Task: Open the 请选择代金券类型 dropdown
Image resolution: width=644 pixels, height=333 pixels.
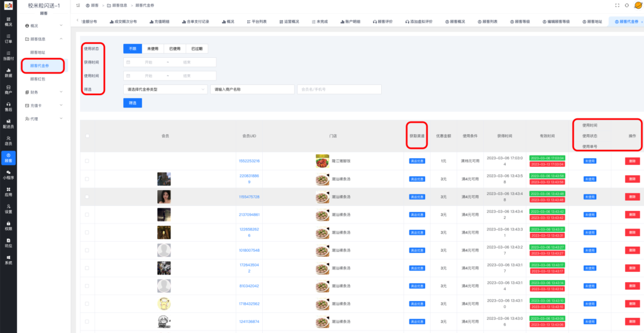Action: tap(165, 89)
